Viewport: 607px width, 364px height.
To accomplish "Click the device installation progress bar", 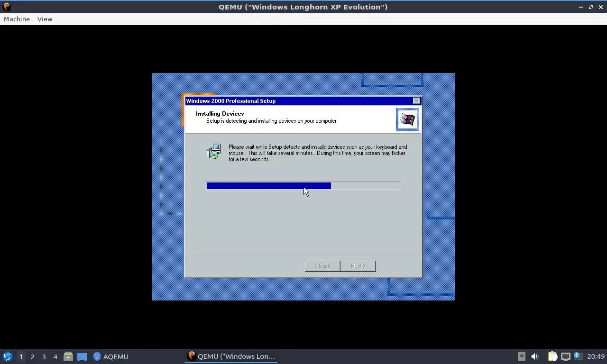I will pyautogui.click(x=303, y=186).
